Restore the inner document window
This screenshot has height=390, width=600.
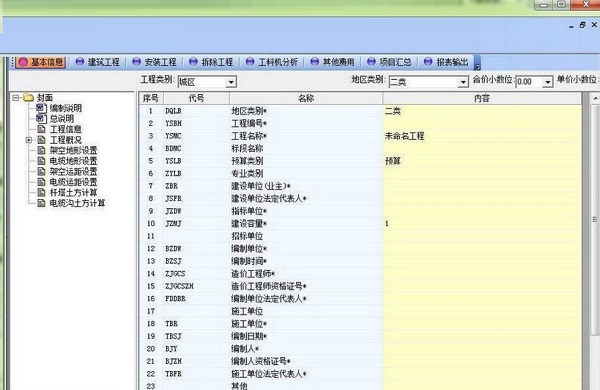(582, 25)
